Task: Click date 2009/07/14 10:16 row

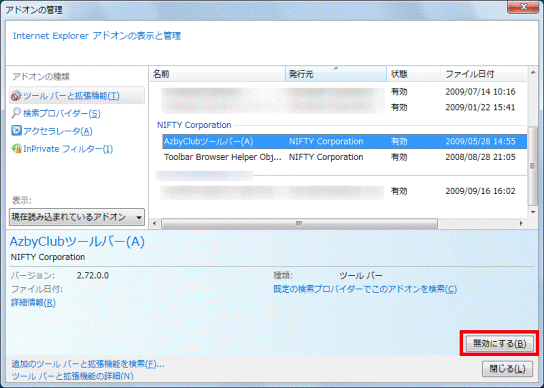Action: pos(480,92)
